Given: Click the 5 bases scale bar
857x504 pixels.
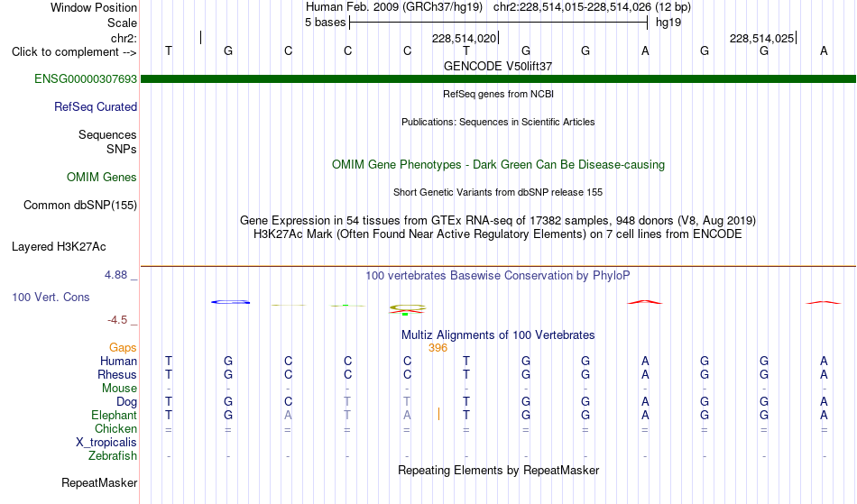Looking at the screenshot, I should point(499,23).
